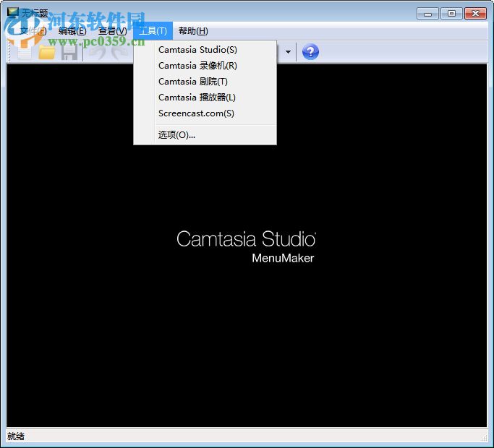Expand the toolbar dropdown arrow beside Help icon
494x448 pixels.
288,52
